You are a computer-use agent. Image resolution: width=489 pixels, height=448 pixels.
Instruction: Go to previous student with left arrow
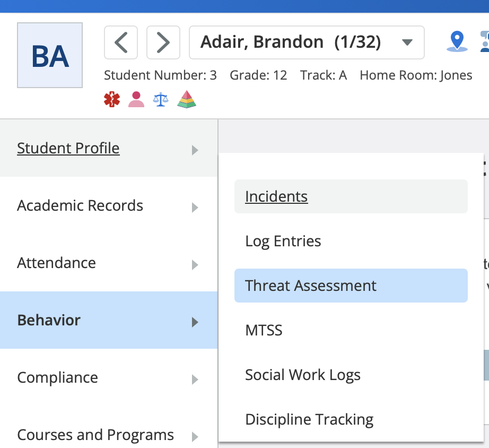[x=121, y=42]
